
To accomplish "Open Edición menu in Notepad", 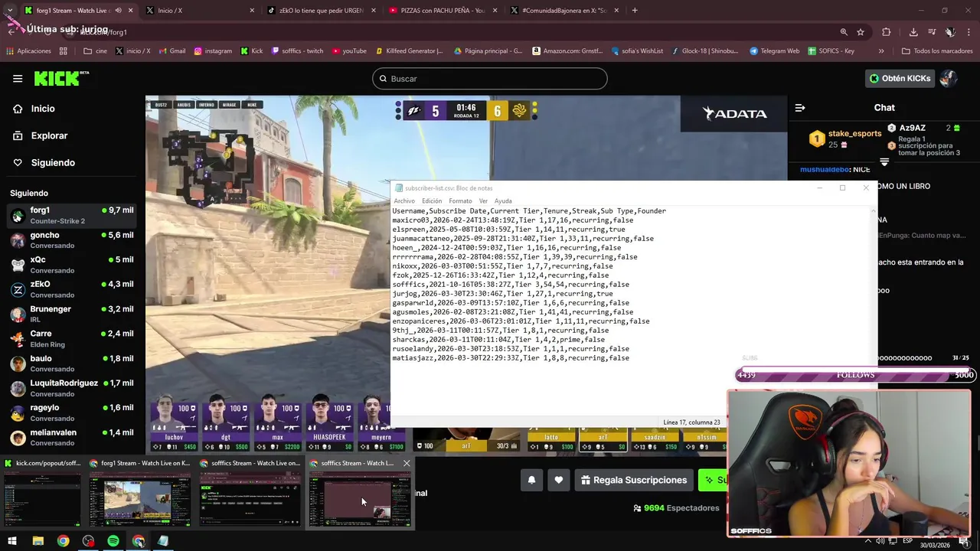I will pos(432,201).
